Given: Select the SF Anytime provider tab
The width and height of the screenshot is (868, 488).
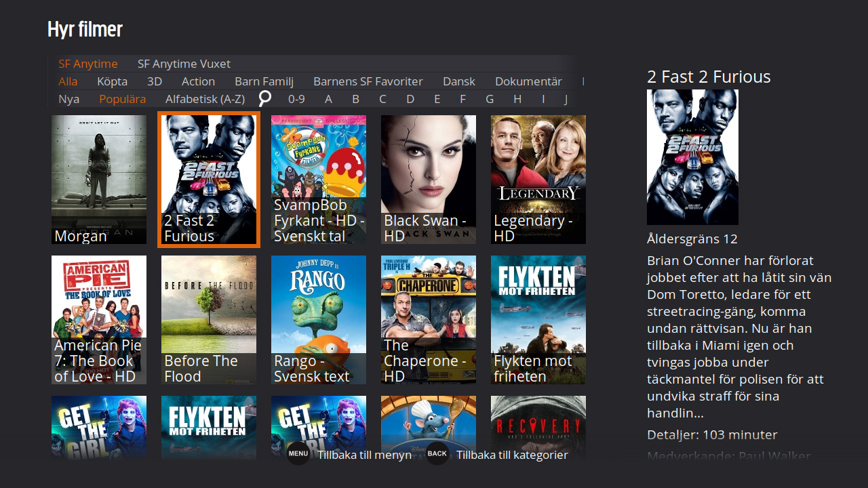Looking at the screenshot, I should tap(88, 64).
